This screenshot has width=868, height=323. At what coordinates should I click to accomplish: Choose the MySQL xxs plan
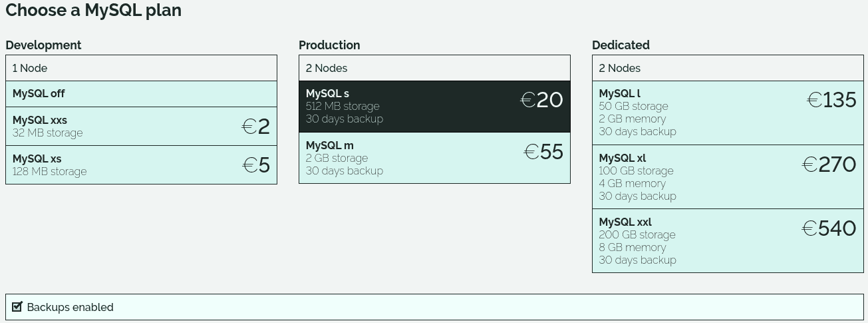click(141, 126)
